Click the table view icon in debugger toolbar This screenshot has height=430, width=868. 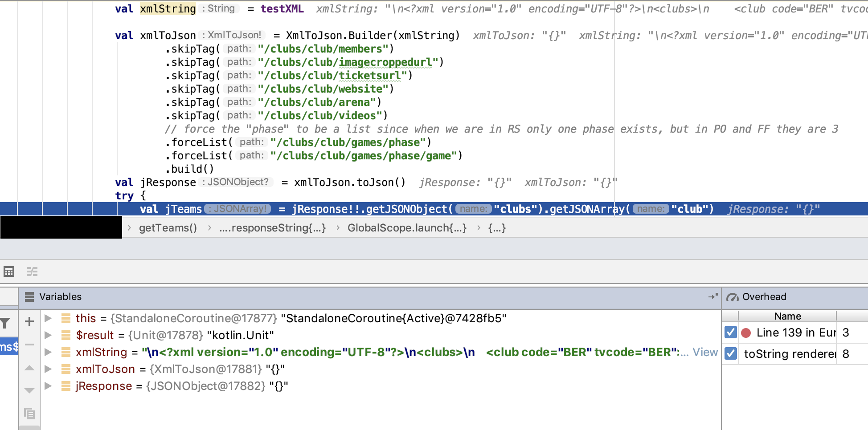9,272
